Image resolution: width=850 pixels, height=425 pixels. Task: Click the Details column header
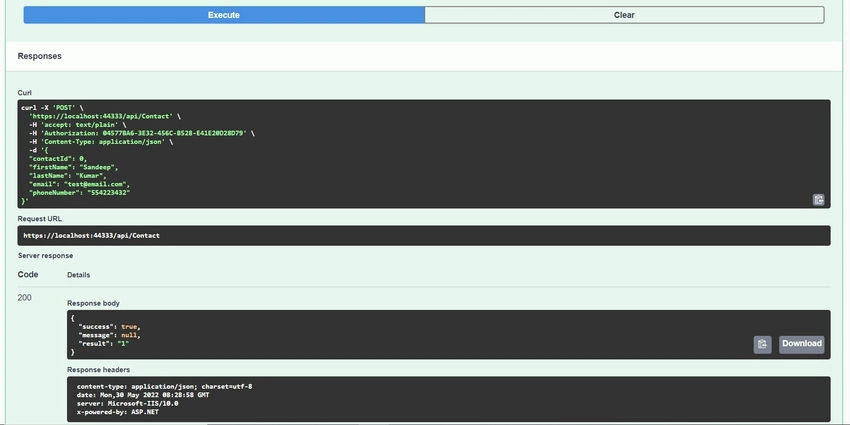(79, 275)
